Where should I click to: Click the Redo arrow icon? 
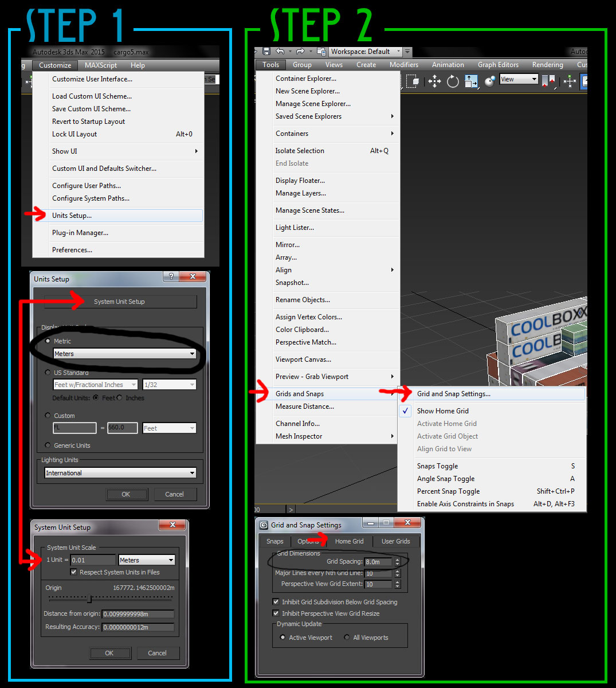pyautogui.click(x=300, y=52)
